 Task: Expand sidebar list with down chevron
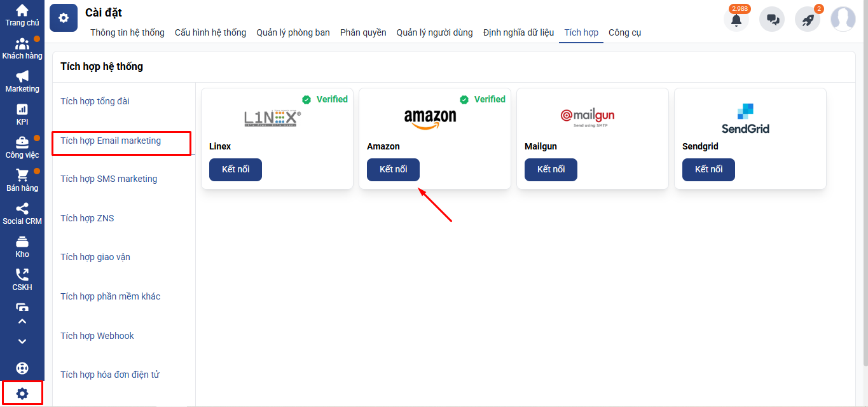[22, 341]
